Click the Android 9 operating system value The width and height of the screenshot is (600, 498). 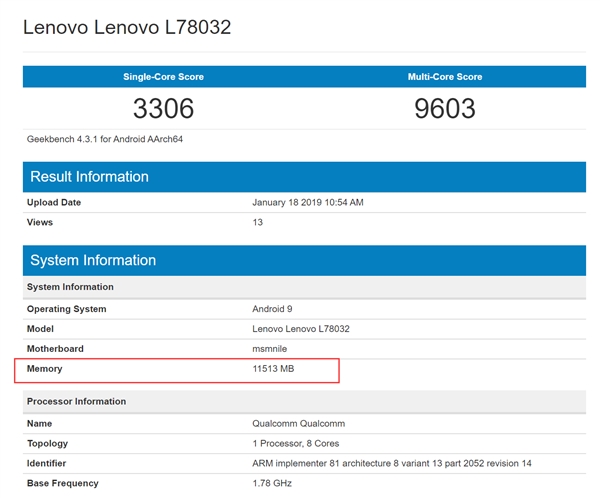pyautogui.click(x=272, y=309)
